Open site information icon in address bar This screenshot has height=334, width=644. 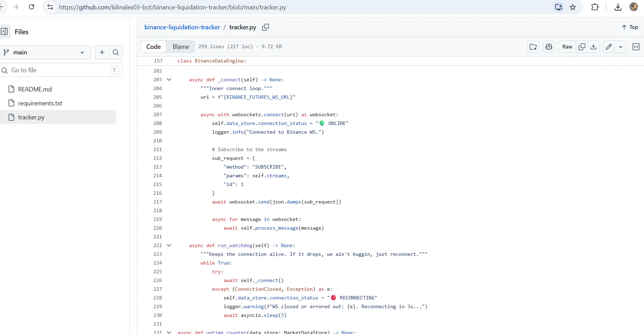pyautogui.click(x=50, y=7)
